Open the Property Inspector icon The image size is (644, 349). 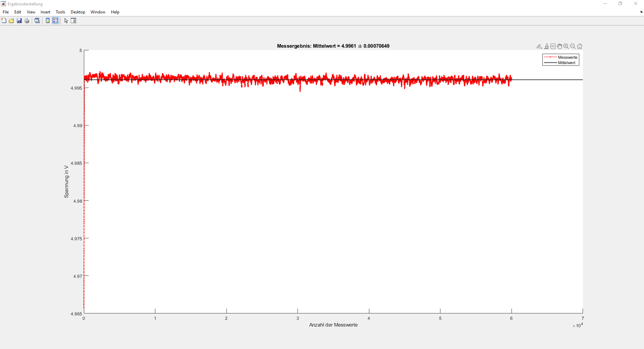point(74,21)
